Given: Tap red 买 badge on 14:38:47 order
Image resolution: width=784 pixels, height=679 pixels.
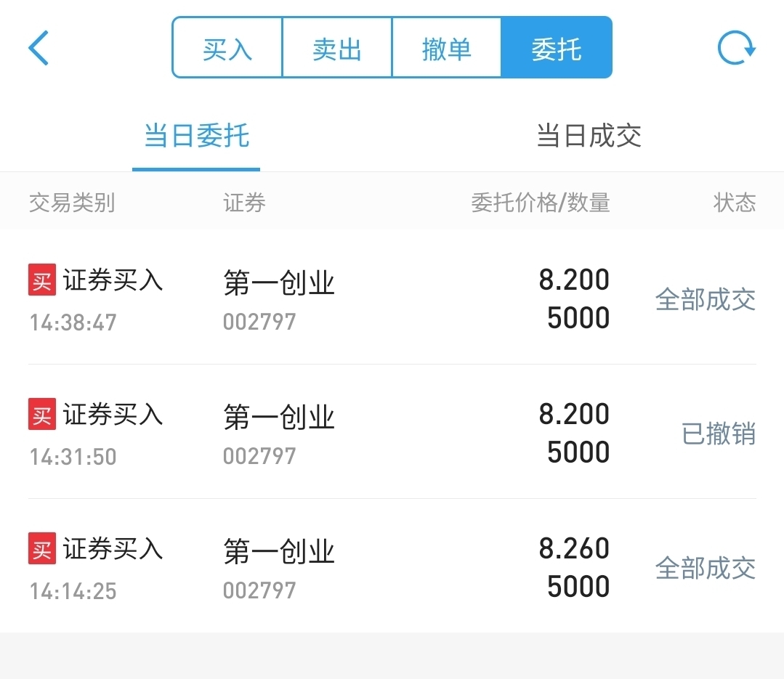Looking at the screenshot, I should [x=42, y=280].
